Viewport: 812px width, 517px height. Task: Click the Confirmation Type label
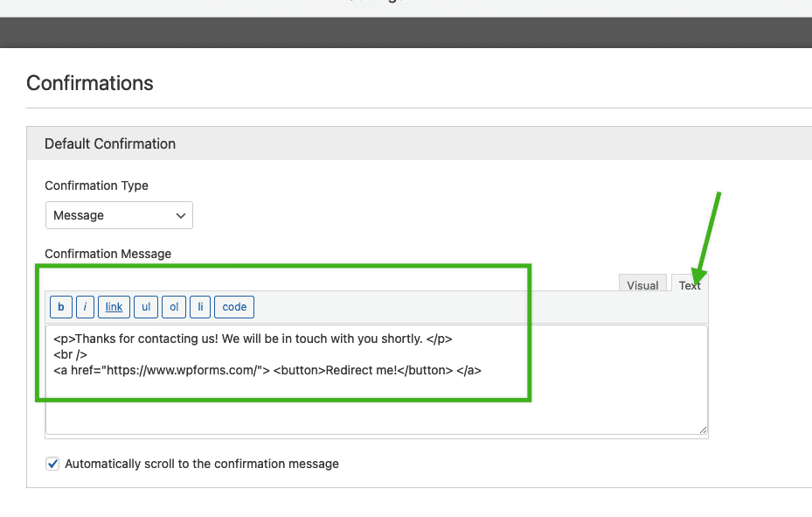96,185
